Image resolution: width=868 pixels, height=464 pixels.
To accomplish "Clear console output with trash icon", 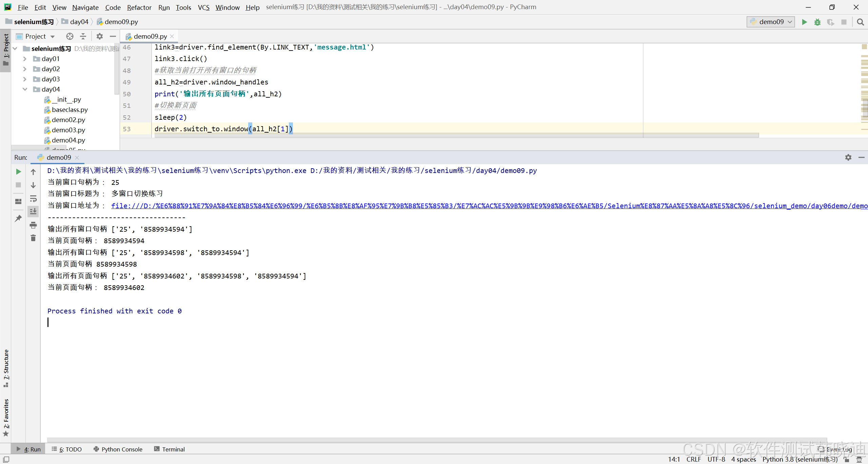I will pos(33,238).
